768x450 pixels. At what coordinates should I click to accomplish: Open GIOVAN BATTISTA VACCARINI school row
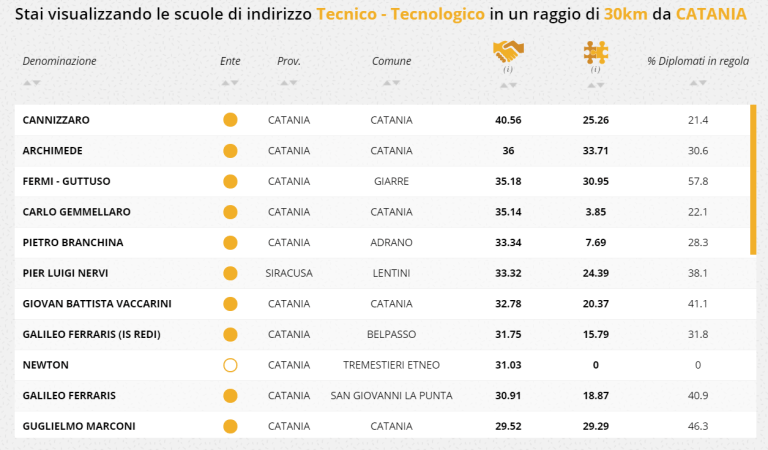(385, 304)
